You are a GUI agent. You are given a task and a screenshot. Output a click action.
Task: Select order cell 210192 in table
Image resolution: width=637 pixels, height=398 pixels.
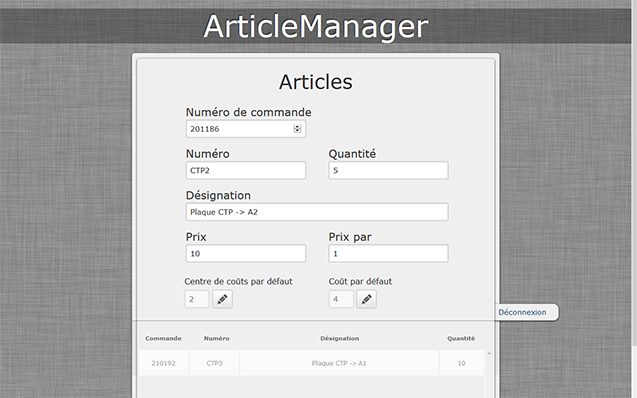163,363
